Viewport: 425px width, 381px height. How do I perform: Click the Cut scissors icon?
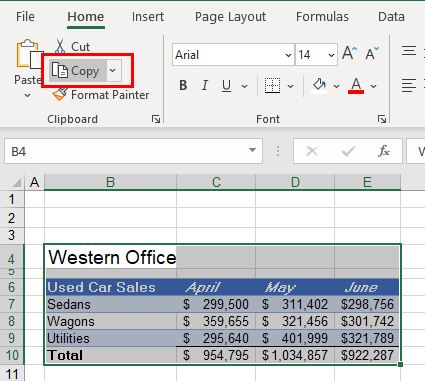[60, 46]
